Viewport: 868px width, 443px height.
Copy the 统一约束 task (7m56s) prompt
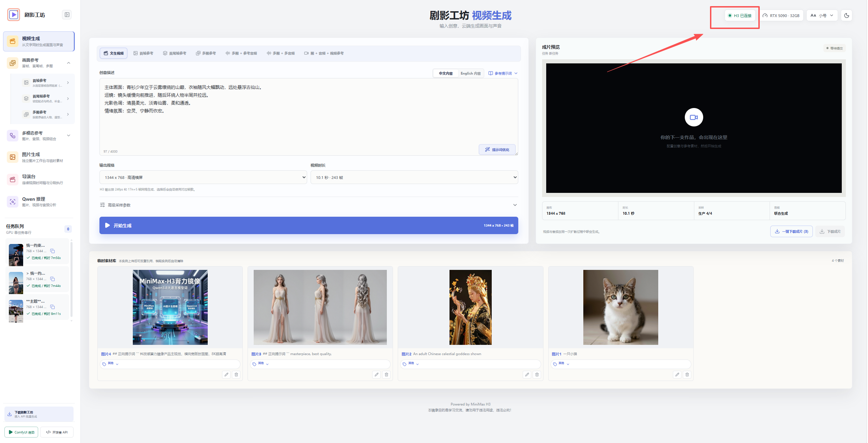coord(52,251)
